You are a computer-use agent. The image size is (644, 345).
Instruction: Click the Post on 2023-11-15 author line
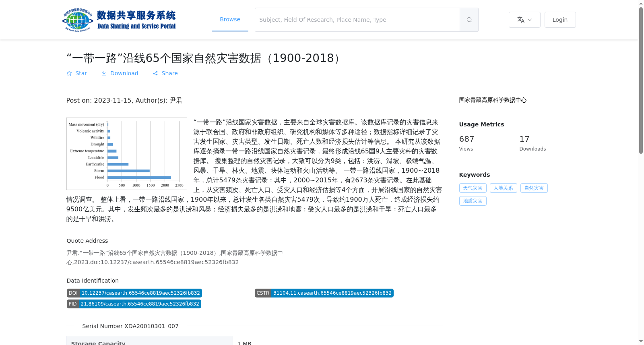124,100
